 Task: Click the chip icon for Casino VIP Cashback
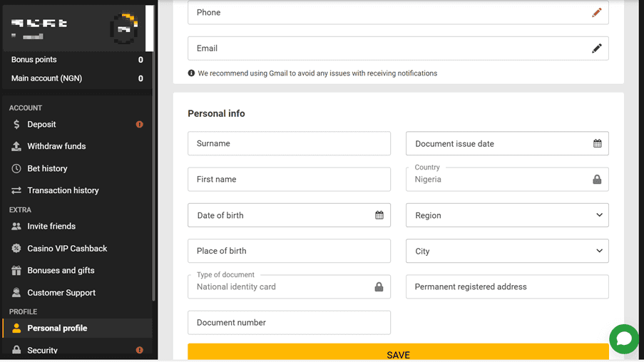pyautogui.click(x=16, y=248)
